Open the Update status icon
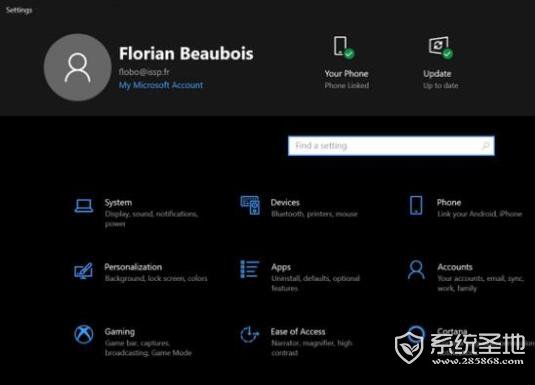Viewport: 535px width, 385px height. click(x=441, y=47)
